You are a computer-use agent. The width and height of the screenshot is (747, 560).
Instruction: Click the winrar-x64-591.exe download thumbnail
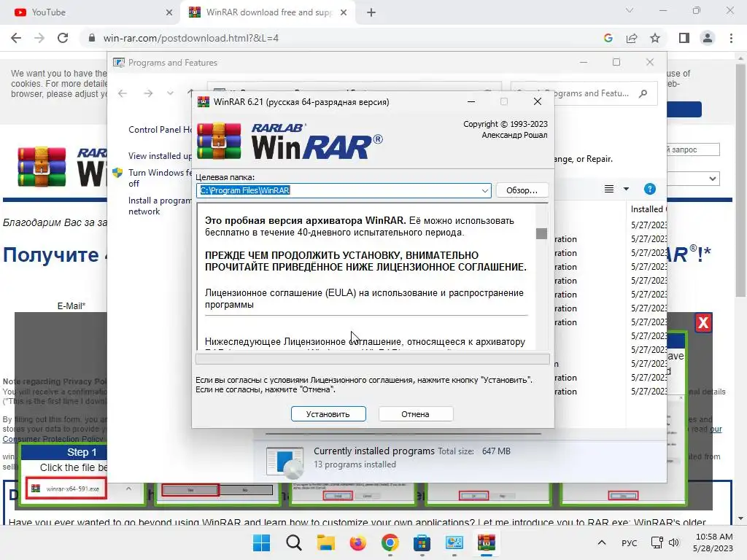[x=66, y=489]
